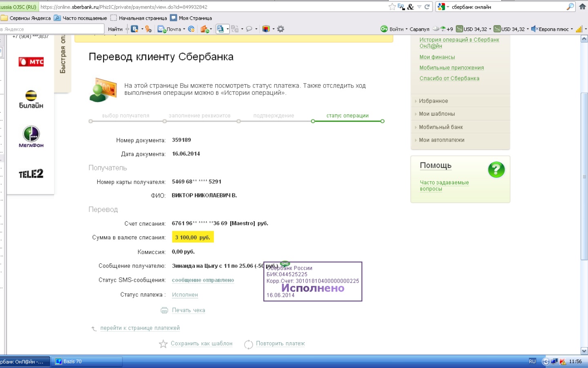Image resolution: width=588 pixels, height=368 pixels.
Task: Click the Odnoklassniki toolbar icon
Action: 148,29
